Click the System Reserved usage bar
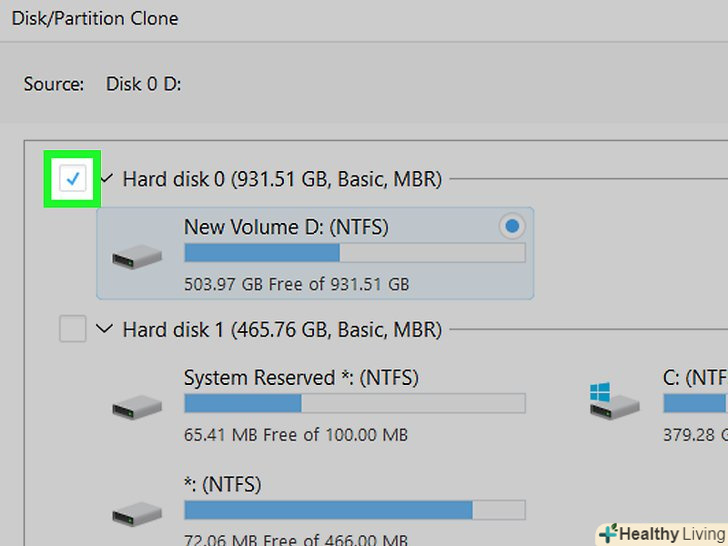This screenshot has width=728, height=546. tap(354, 403)
